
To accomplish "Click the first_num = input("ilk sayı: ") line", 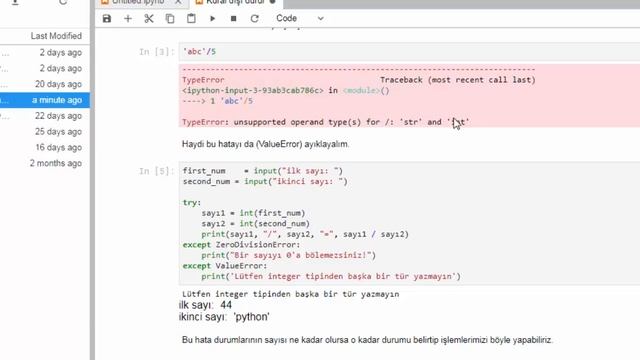I will pos(263,171).
